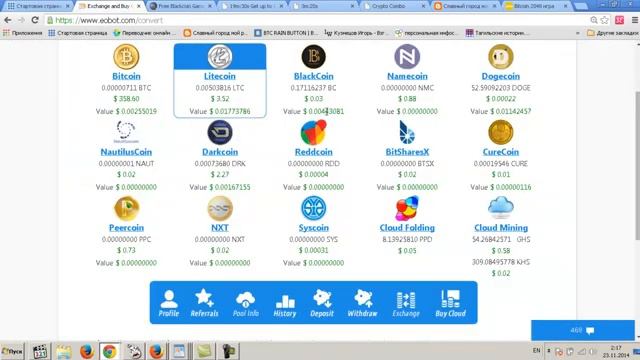Viewport: 640px width, 360px height.
Task: Open the Reddcoin text link
Action: pos(313,152)
